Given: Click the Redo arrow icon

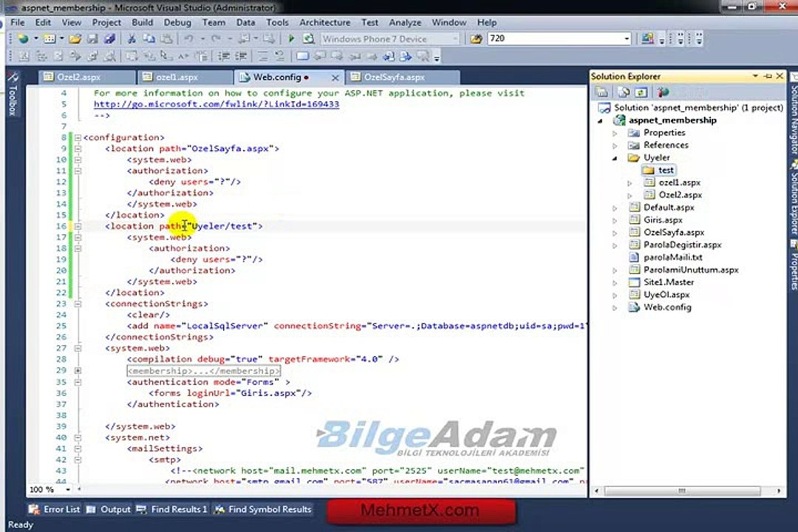Looking at the screenshot, I should [216, 38].
